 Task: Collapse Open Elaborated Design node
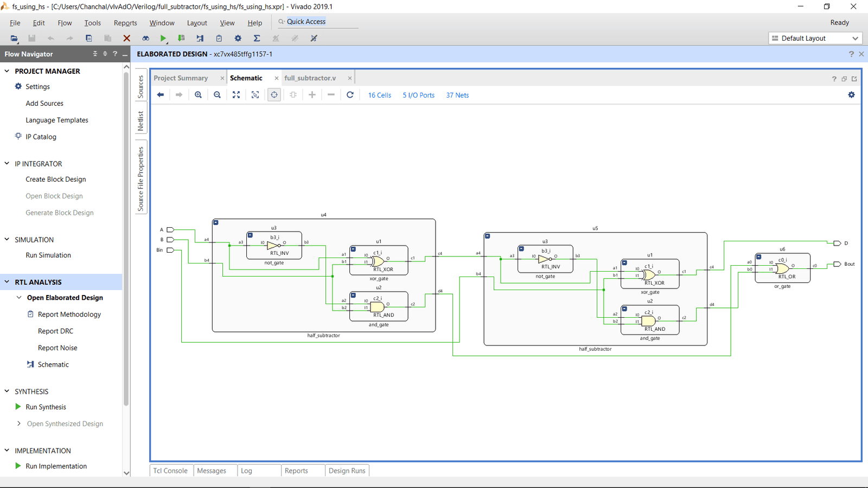19,297
